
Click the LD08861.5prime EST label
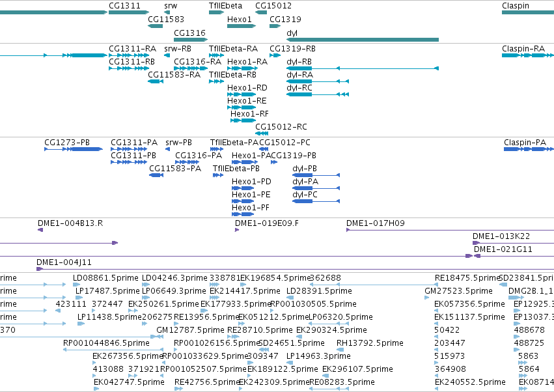point(105,278)
